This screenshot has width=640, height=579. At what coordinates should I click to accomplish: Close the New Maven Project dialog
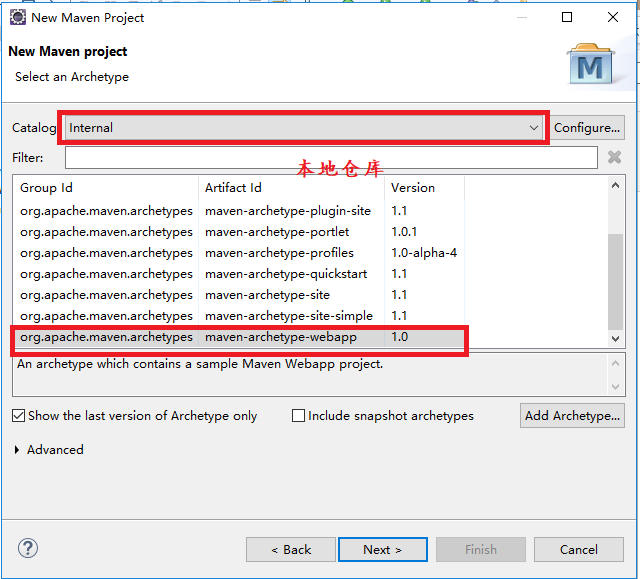(613, 17)
